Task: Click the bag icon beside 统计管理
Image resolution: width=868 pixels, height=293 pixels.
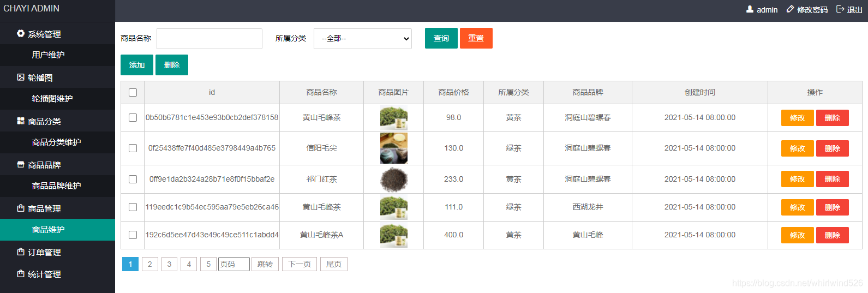Action: coord(21,273)
